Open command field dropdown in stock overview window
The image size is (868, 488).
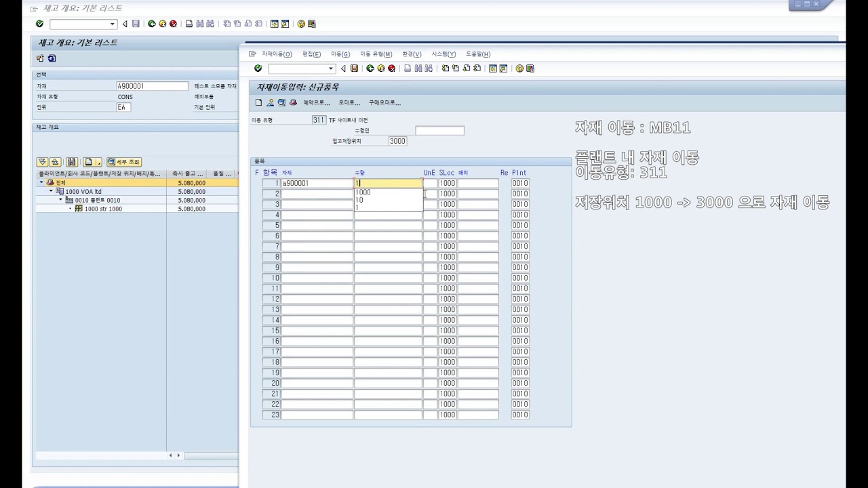click(113, 24)
